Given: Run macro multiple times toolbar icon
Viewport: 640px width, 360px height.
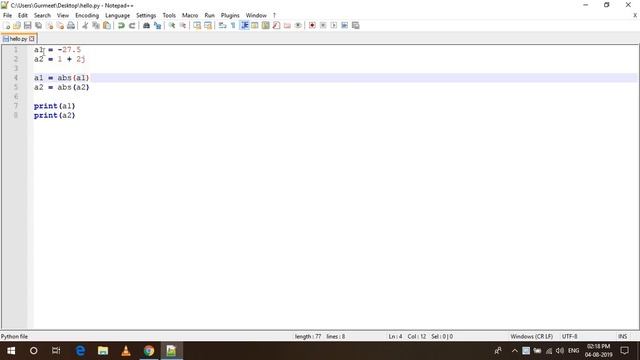Looking at the screenshot, I should [344, 25].
